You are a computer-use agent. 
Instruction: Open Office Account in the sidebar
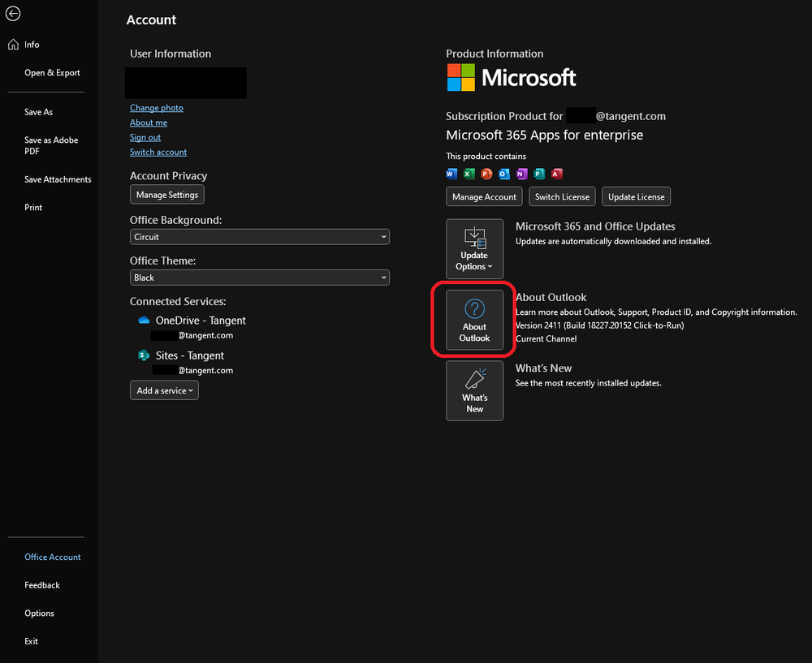(x=53, y=558)
